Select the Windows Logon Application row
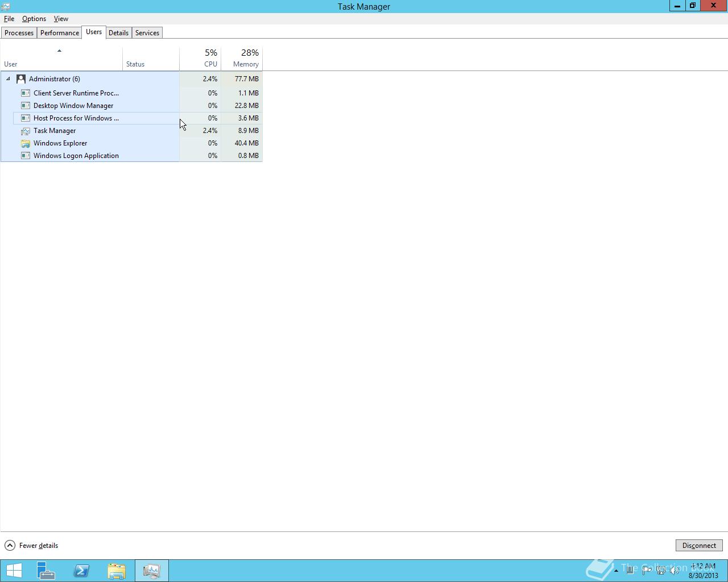This screenshot has width=728, height=582. tap(131, 156)
